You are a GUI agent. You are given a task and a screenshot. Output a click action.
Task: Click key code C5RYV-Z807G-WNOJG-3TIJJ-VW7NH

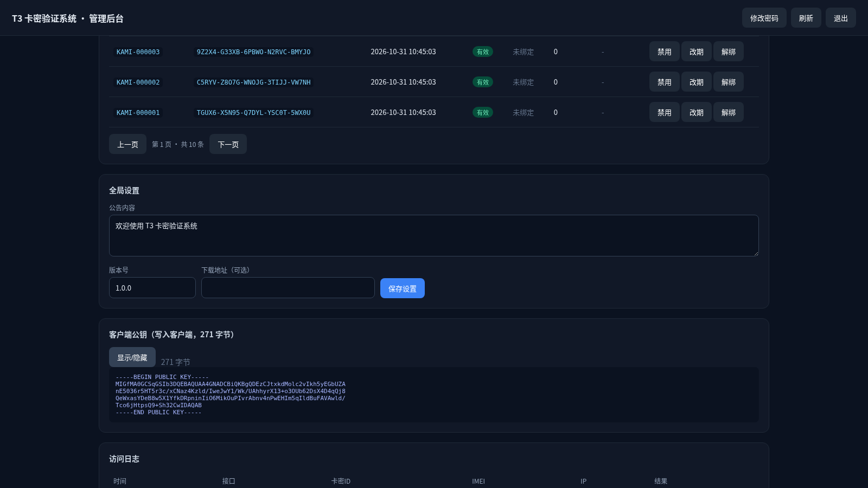pyautogui.click(x=253, y=82)
